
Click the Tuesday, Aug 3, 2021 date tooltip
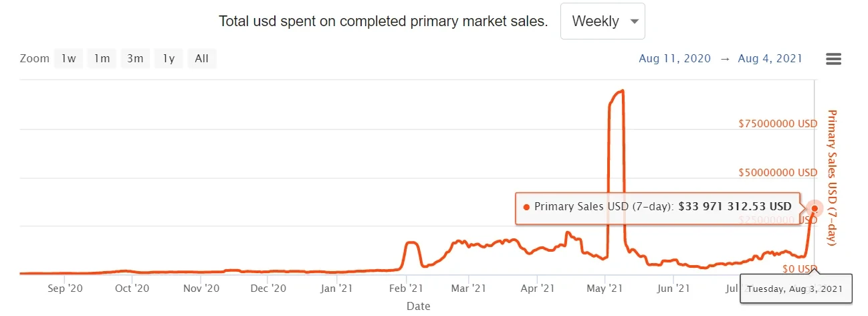796,289
